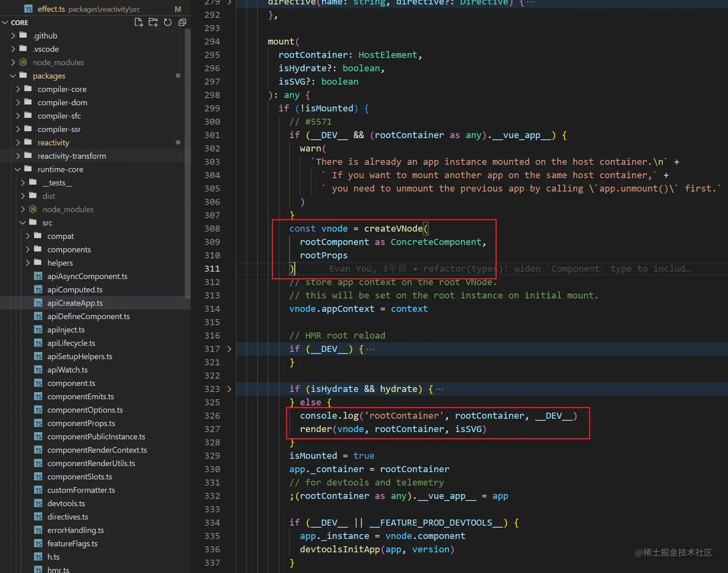
Task: Expand the .github folder chevron
Action: [x=13, y=36]
